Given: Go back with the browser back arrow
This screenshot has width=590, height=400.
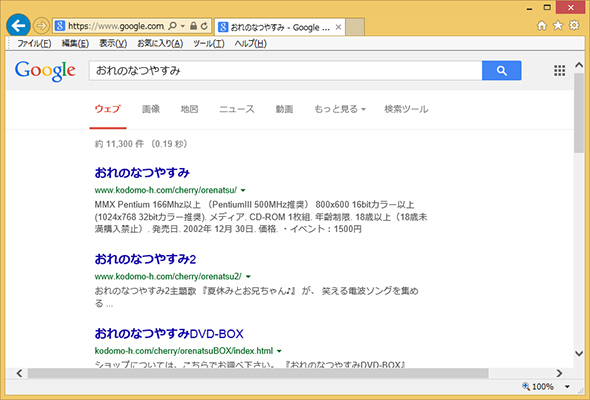Looking at the screenshot, I should [18, 26].
